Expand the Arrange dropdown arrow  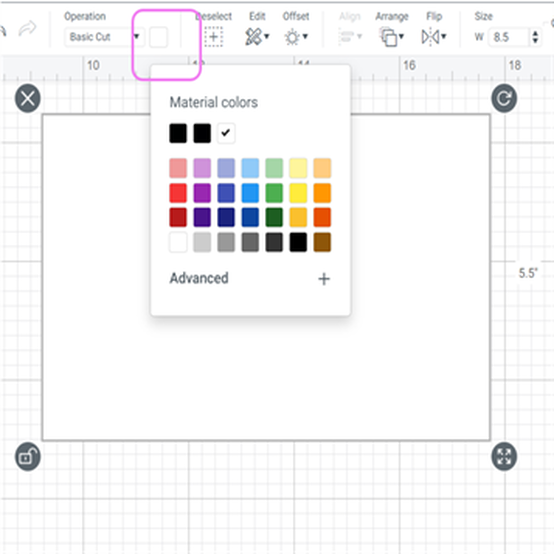point(401,36)
